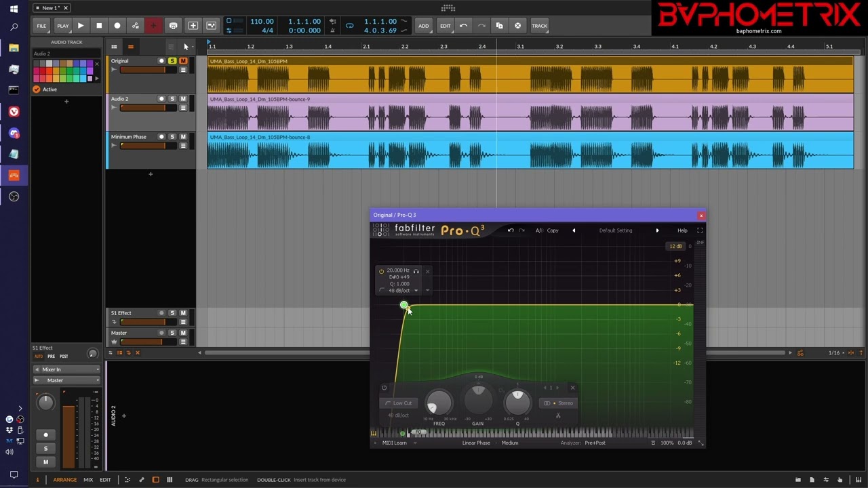
Task: Go to next Pro-Q 3 preset arrow
Action: [657, 230]
